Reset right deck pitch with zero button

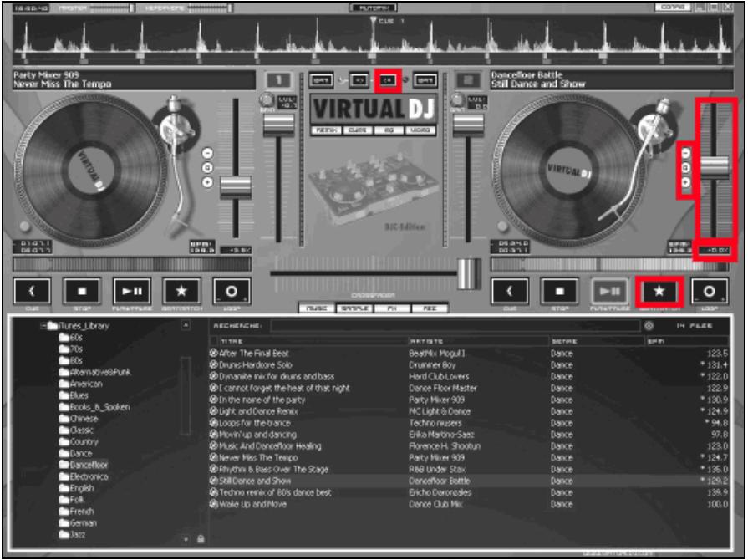(685, 167)
